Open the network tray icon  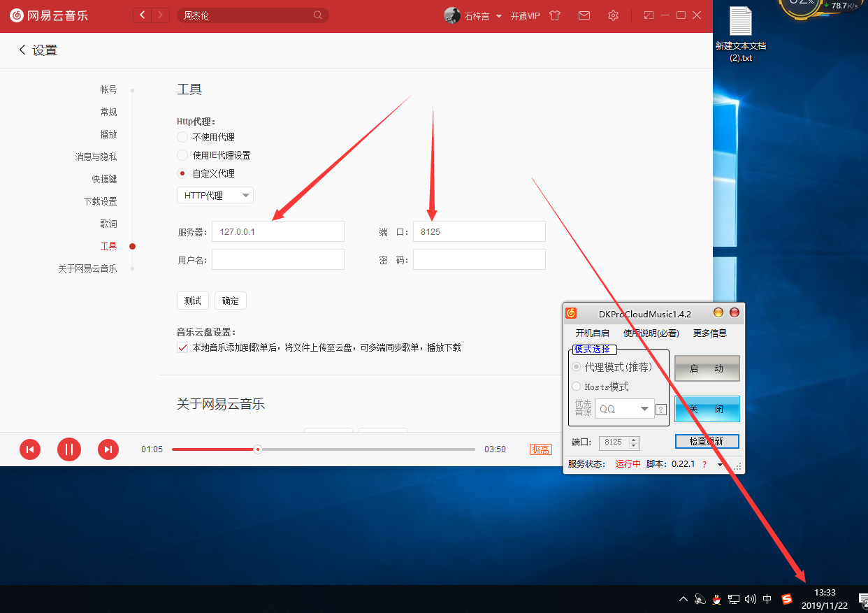[x=734, y=599]
